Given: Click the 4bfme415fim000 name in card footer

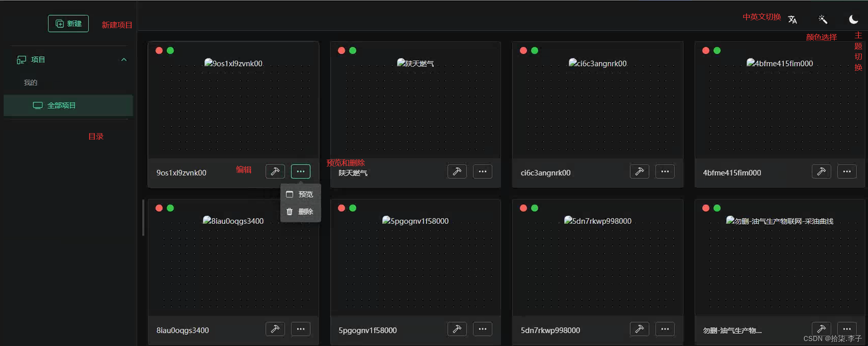Looking at the screenshot, I should point(732,173).
